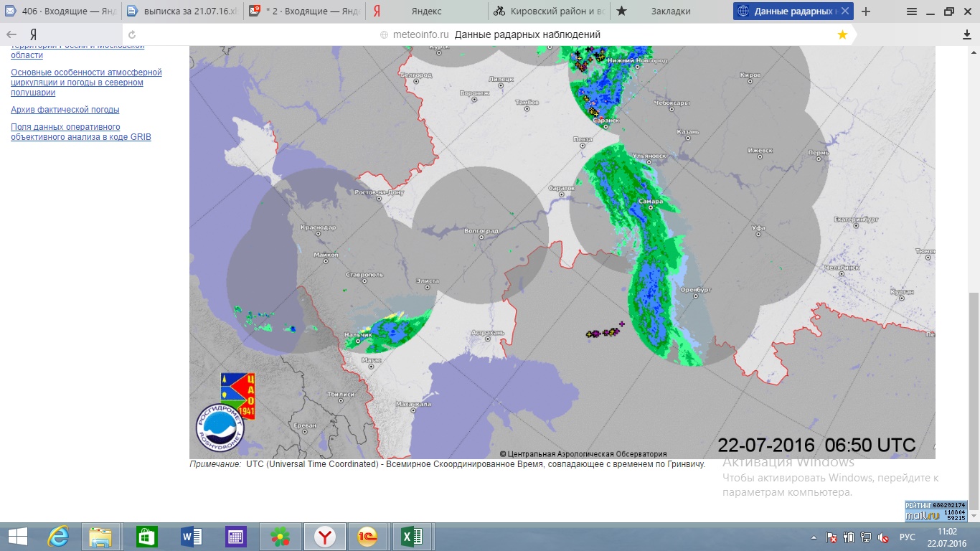This screenshot has height=551, width=980.
Task: Click the Yandex Browser taskbar icon
Action: click(x=325, y=537)
